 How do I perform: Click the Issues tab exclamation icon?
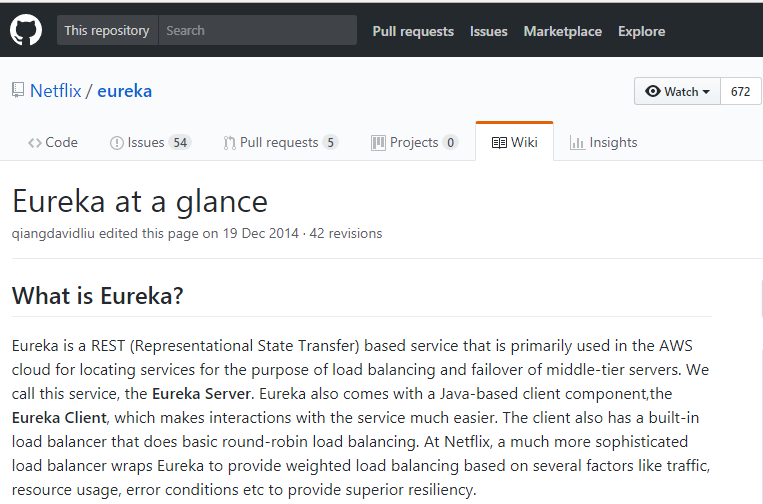117,143
